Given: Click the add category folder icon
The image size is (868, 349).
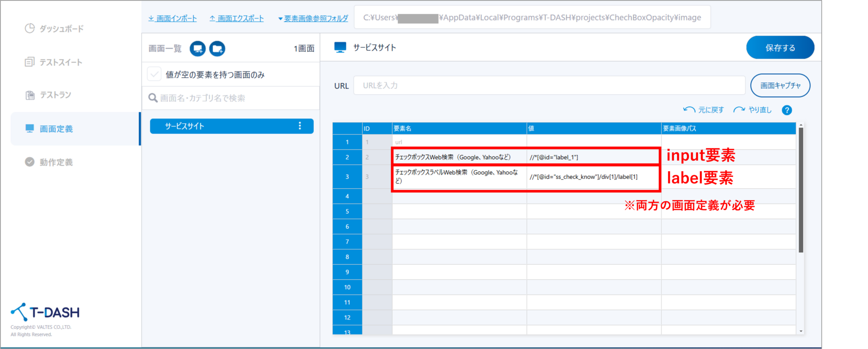Looking at the screenshot, I should (x=217, y=48).
